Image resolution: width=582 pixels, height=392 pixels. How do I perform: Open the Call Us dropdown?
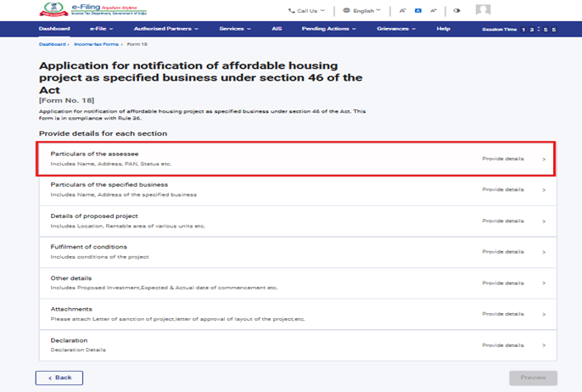coord(307,11)
